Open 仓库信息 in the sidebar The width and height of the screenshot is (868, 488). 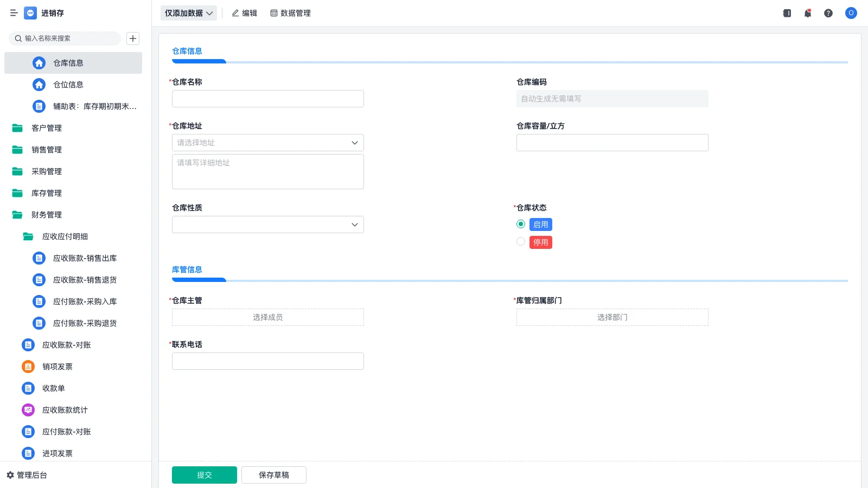click(73, 63)
